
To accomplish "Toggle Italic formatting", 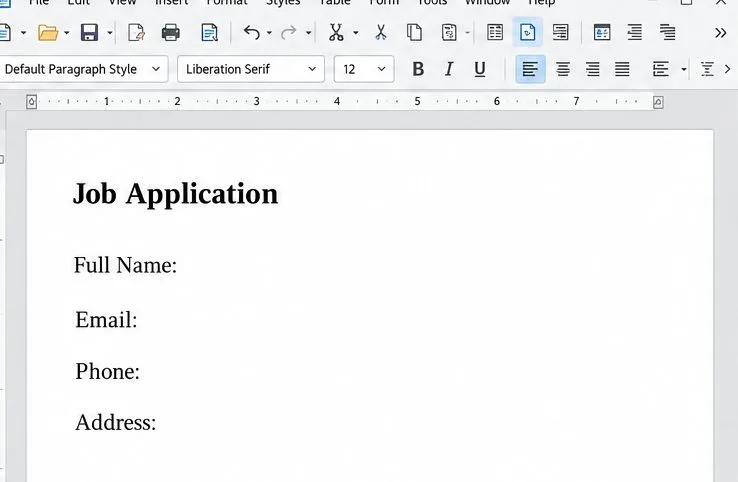I will pos(449,69).
